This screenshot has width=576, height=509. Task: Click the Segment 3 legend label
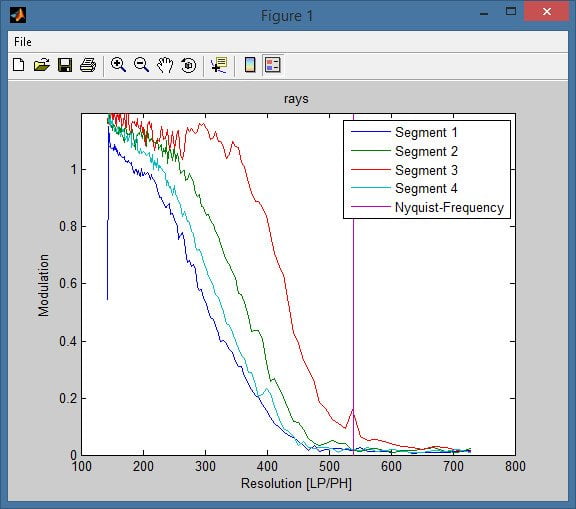426,170
